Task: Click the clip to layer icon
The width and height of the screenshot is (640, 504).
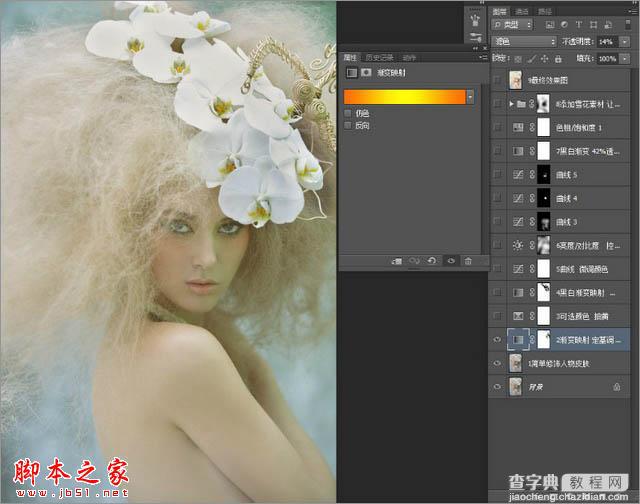Action: pos(396,261)
